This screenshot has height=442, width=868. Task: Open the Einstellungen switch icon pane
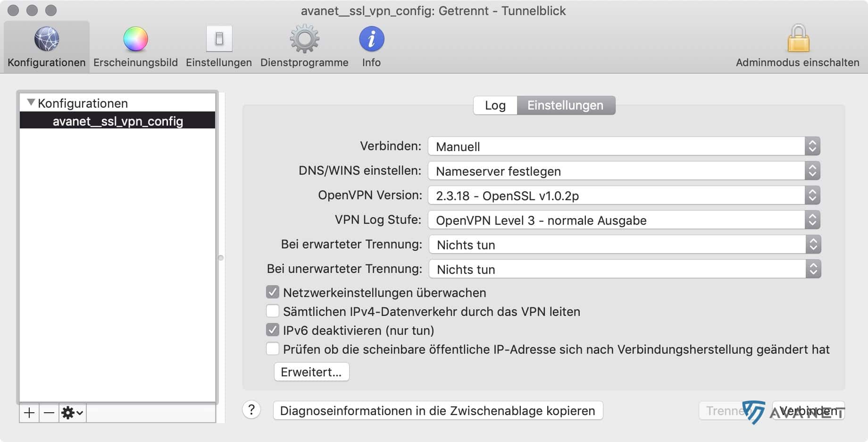coord(219,47)
